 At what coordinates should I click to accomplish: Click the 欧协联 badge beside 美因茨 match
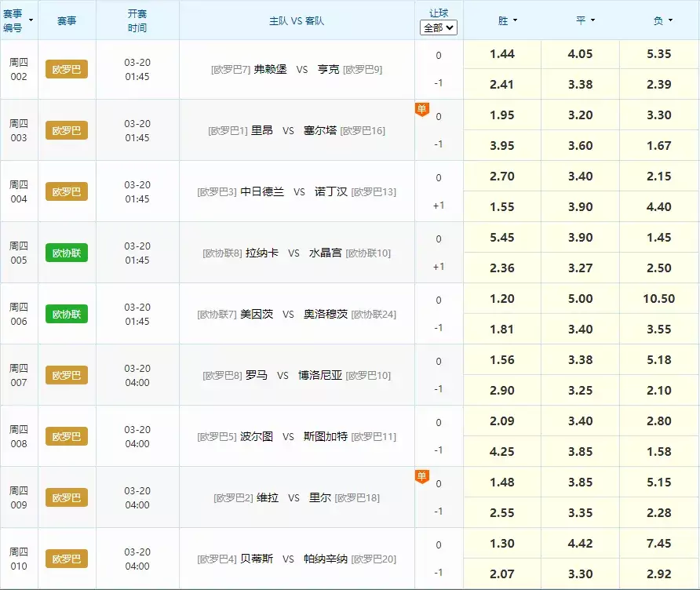pyautogui.click(x=67, y=314)
